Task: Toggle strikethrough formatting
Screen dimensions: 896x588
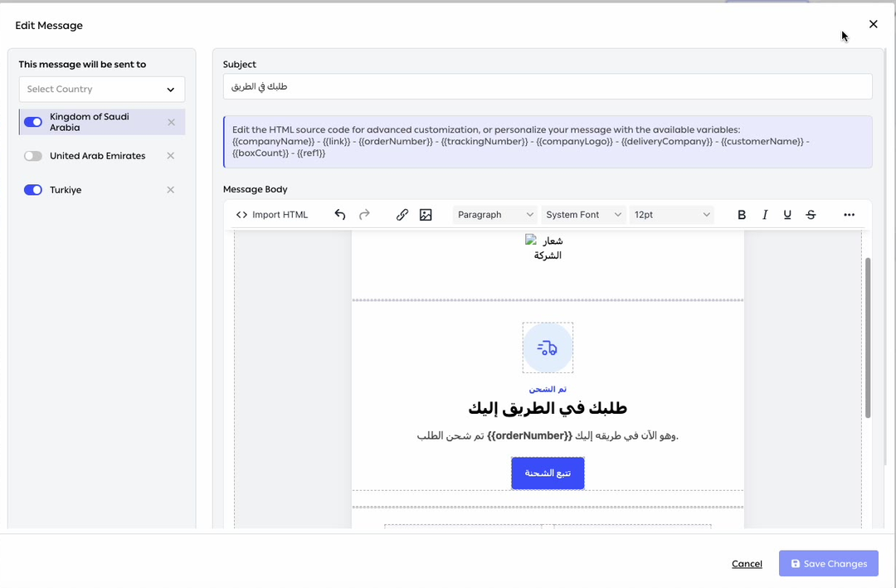Action: pos(811,214)
